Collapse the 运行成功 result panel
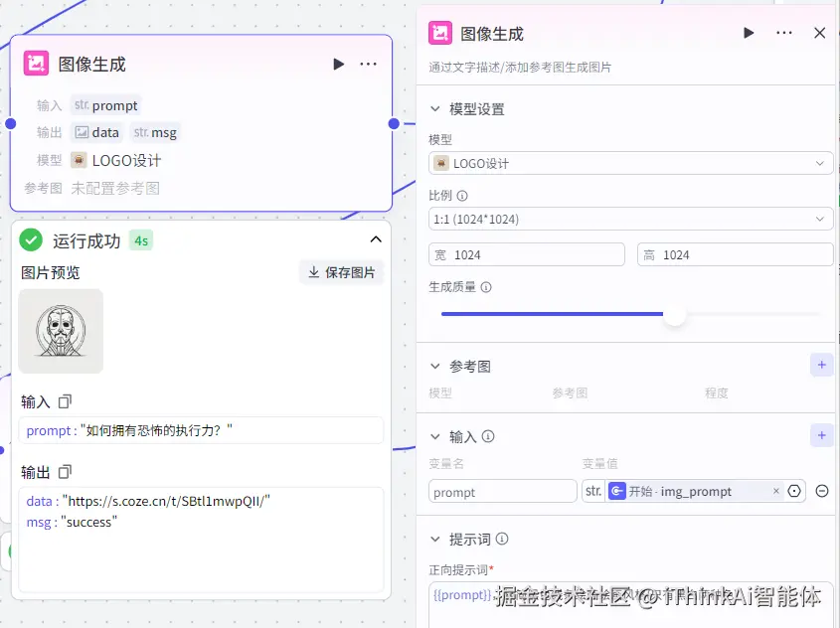Screen dimensions: 840x628 click(x=376, y=239)
